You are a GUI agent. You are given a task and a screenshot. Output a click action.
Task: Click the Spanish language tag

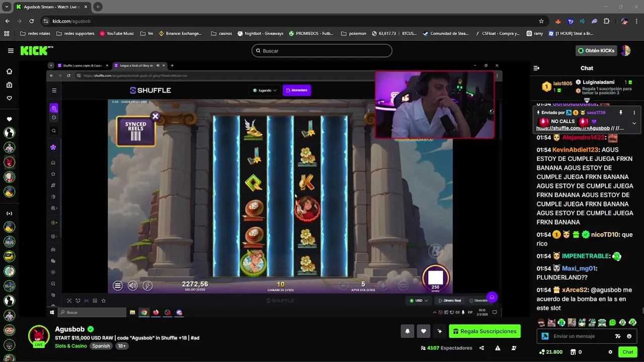click(101, 346)
